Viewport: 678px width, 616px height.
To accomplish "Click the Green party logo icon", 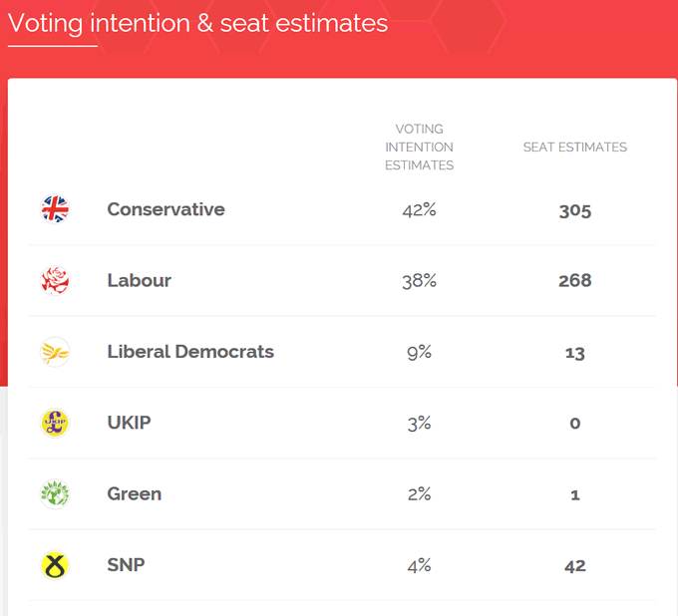I will 55,494.
